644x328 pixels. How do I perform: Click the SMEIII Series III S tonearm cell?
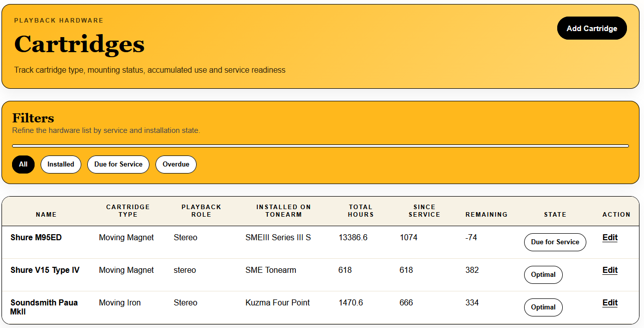click(278, 238)
